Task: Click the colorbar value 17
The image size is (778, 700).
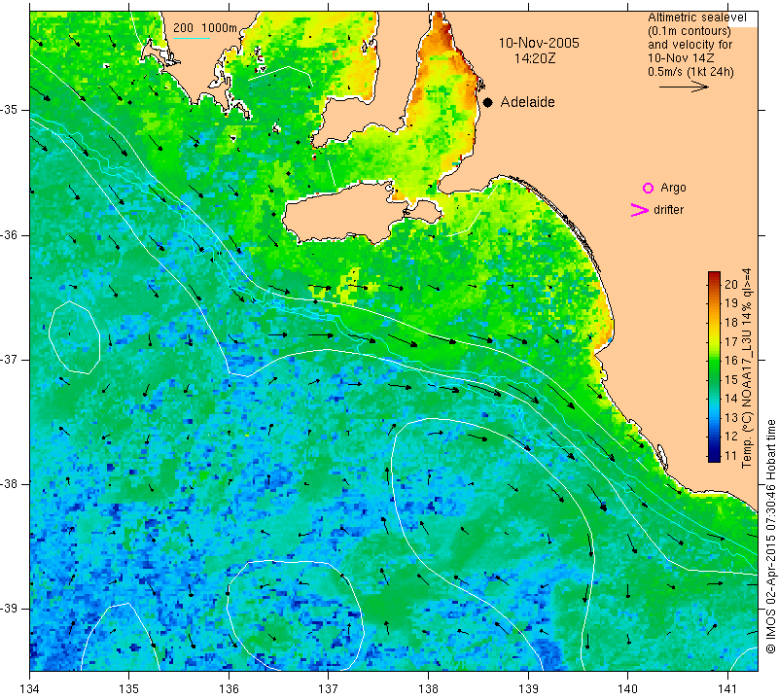Action: click(731, 342)
